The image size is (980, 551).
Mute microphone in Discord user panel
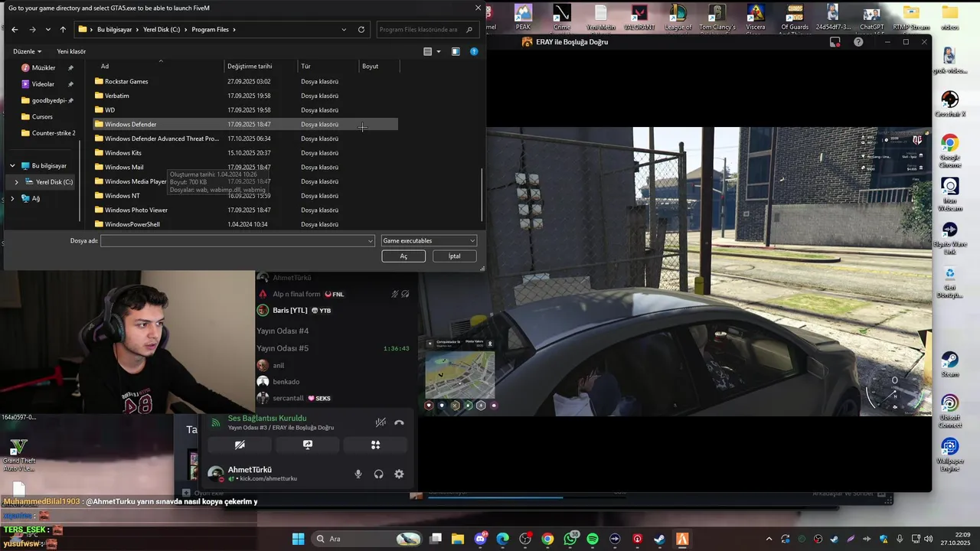[x=358, y=474]
